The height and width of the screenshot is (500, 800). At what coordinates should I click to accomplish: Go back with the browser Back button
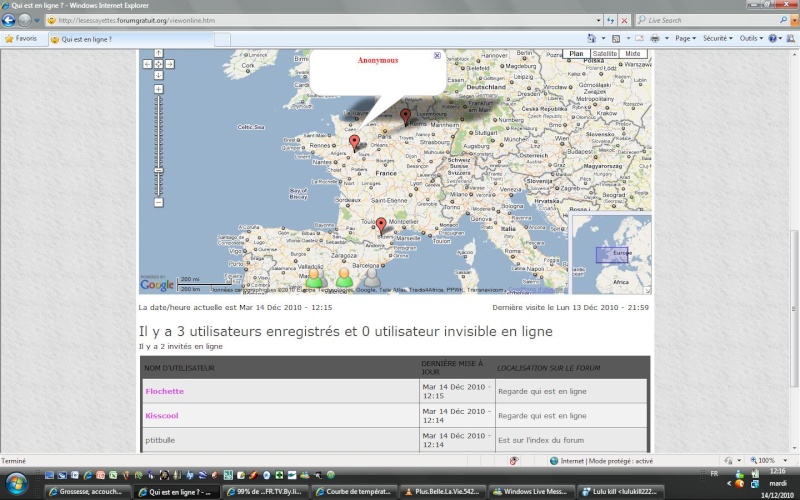pyautogui.click(x=9, y=20)
